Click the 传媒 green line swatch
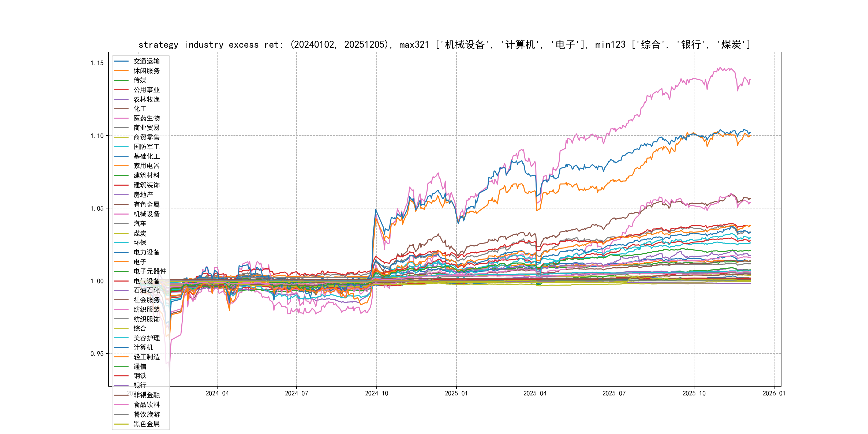Image resolution: width=868 pixels, height=434 pixels. (x=121, y=80)
